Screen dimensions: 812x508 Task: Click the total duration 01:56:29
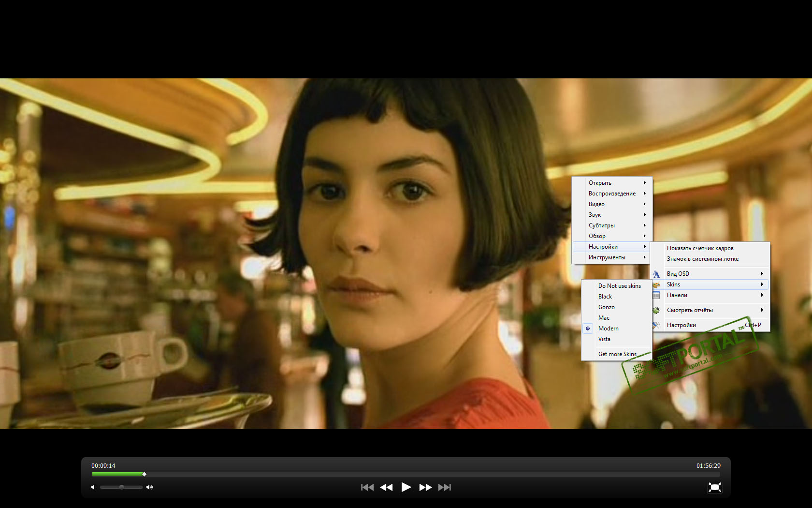click(709, 466)
